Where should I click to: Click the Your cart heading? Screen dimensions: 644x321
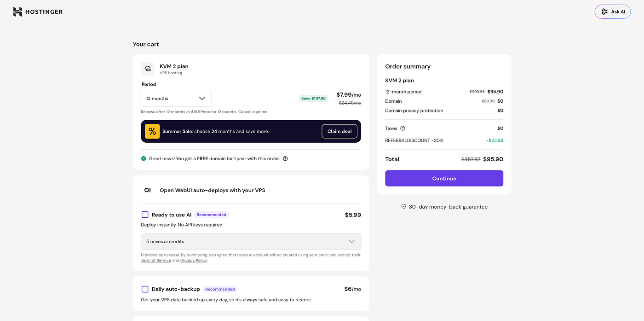click(x=146, y=44)
